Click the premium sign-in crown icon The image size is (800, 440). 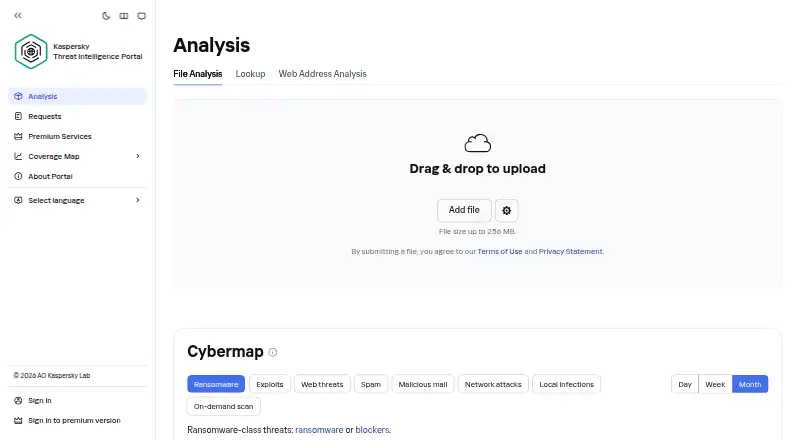pyautogui.click(x=18, y=421)
